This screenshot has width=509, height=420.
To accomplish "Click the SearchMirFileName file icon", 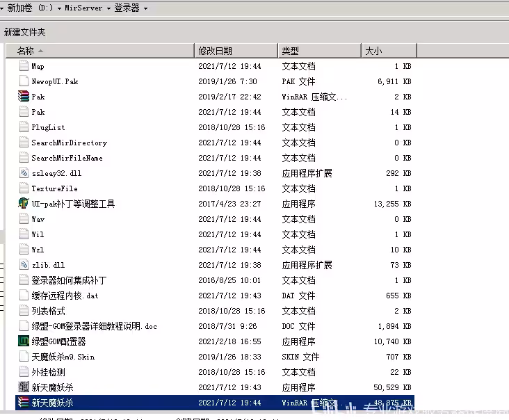I will (x=24, y=157).
